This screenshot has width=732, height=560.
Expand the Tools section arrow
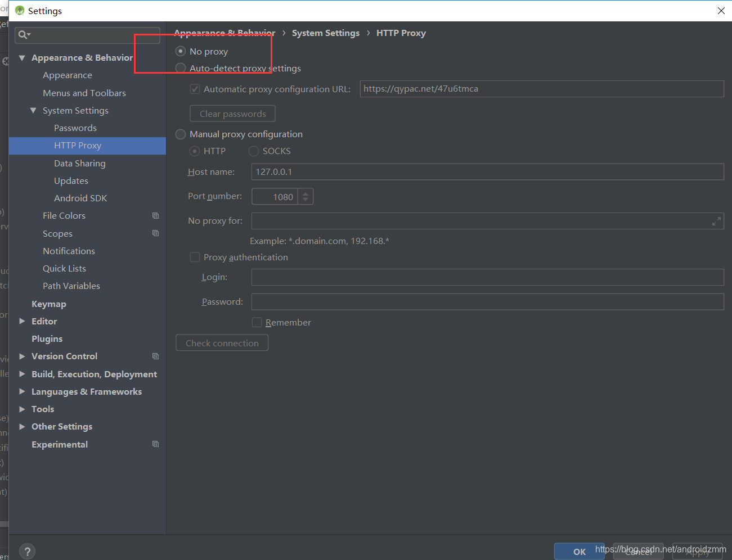point(22,409)
